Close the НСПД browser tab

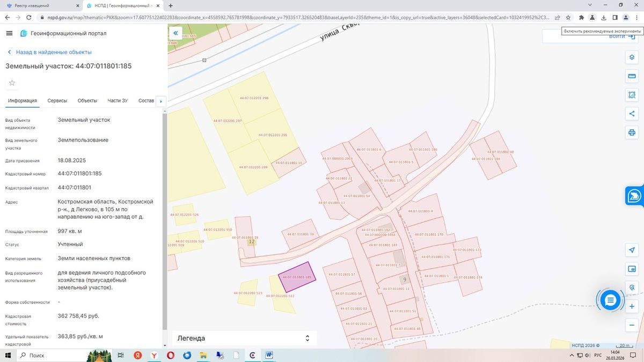point(159,5)
